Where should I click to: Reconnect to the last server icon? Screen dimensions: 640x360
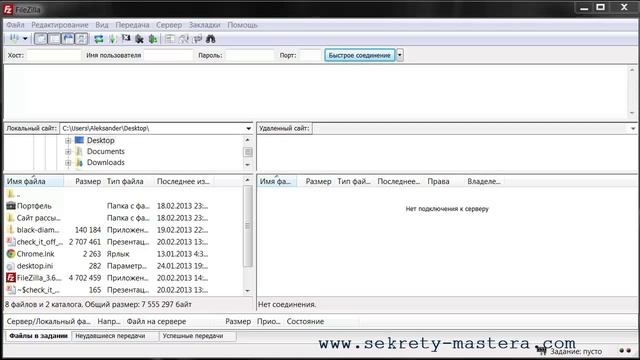click(153, 39)
